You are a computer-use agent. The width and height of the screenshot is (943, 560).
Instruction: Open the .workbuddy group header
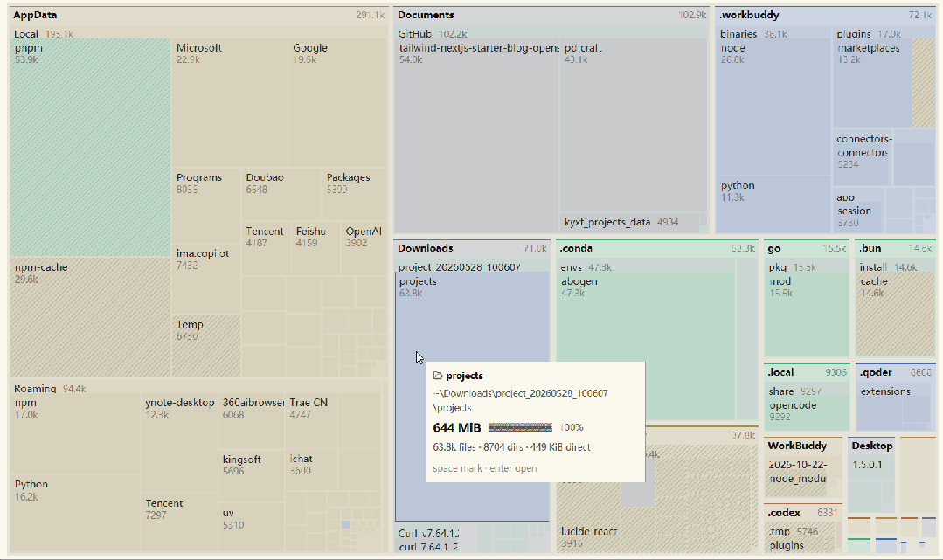coord(825,15)
